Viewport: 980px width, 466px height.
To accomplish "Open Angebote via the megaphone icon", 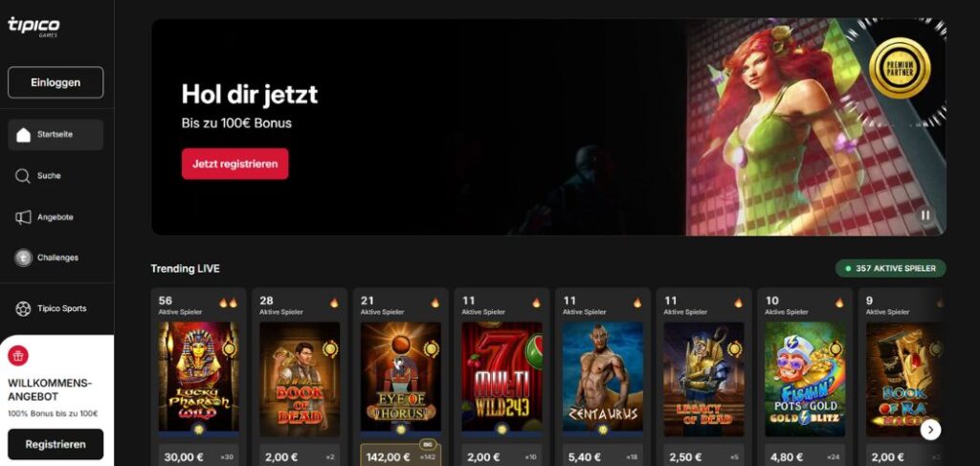I will point(23,217).
